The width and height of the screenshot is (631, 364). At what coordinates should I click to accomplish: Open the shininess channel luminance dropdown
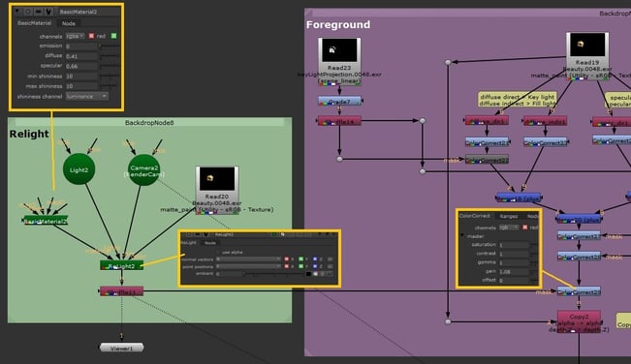pos(86,97)
